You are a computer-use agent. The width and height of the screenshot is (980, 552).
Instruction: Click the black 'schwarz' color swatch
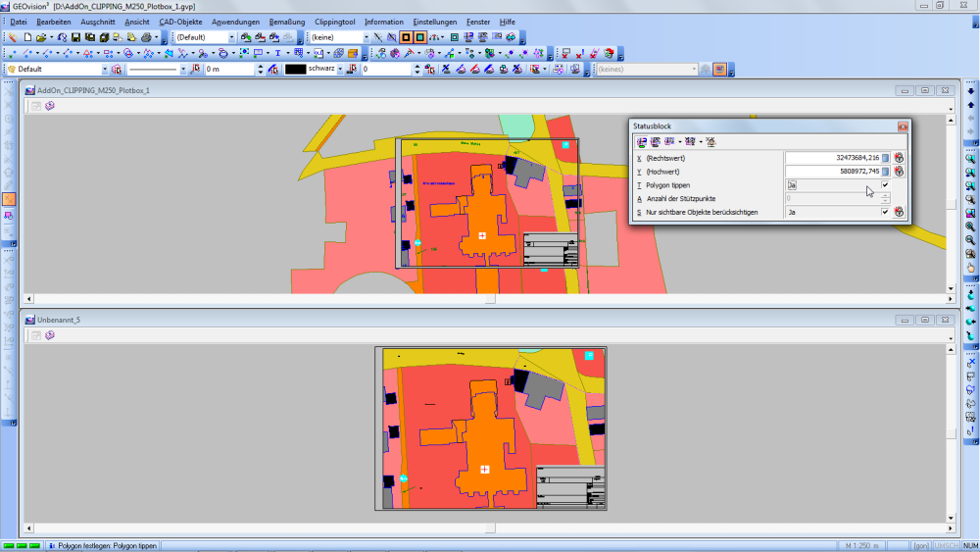pyautogui.click(x=295, y=70)
